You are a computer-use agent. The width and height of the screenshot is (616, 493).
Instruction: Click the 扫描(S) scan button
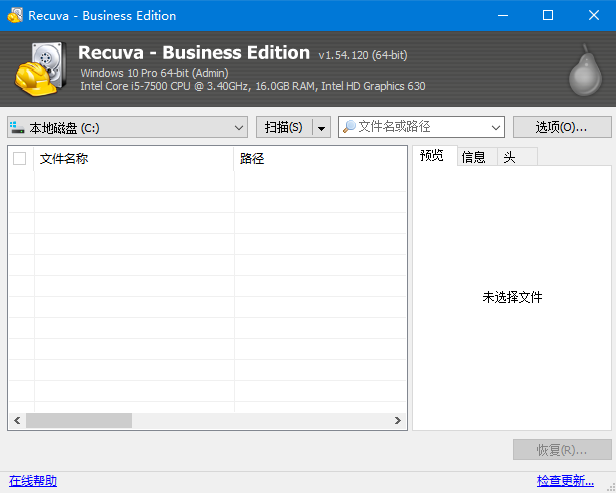pyautogui.click(x=284, y=127)
